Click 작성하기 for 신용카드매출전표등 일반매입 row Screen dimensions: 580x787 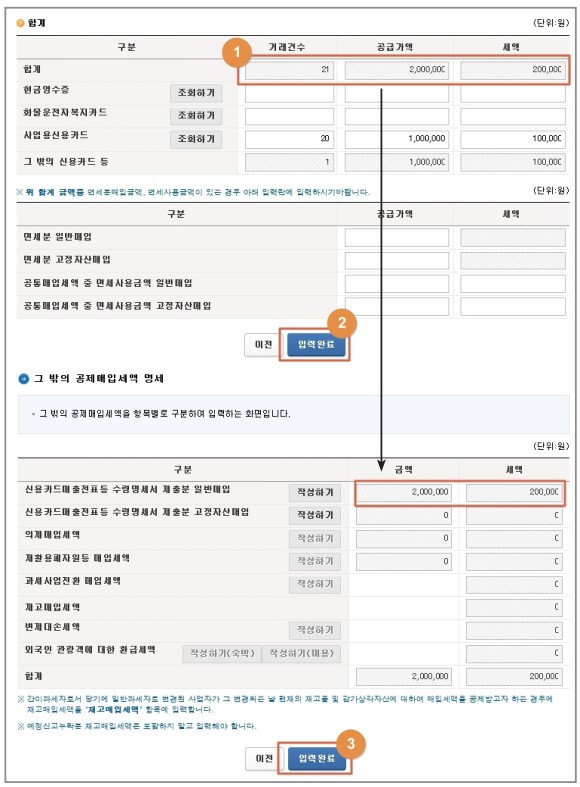315,492
